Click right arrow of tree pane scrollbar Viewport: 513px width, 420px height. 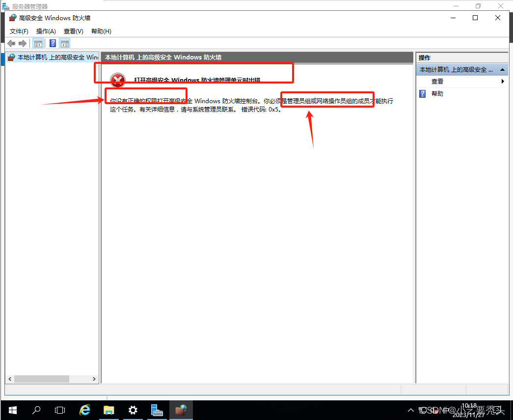[94, 379]
